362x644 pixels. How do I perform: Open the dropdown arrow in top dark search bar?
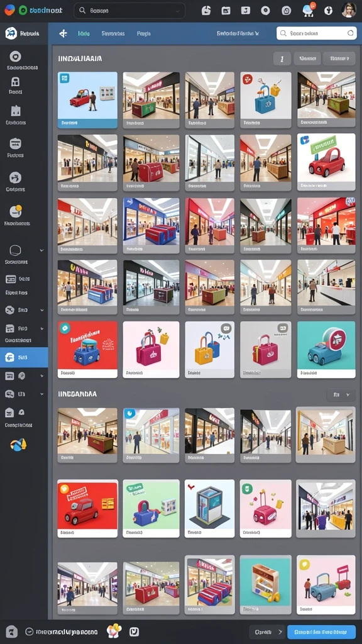[x=178, y=11]
